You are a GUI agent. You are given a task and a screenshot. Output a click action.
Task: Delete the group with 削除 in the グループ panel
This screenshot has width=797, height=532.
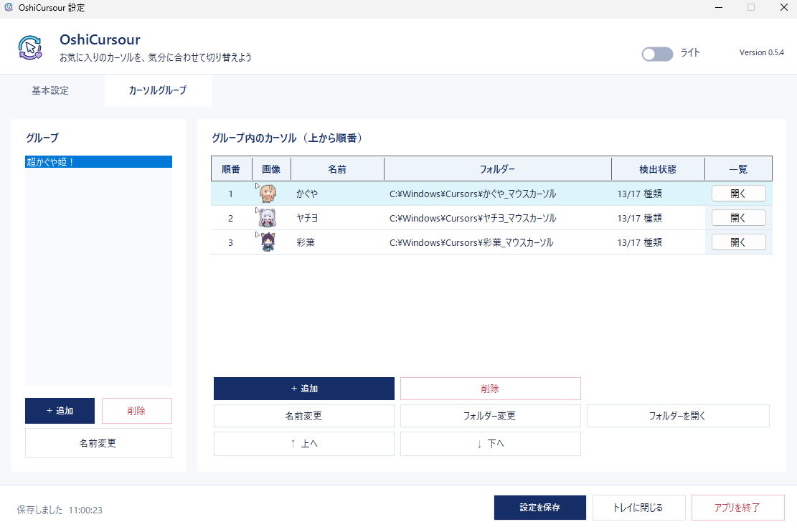[137, 411]
